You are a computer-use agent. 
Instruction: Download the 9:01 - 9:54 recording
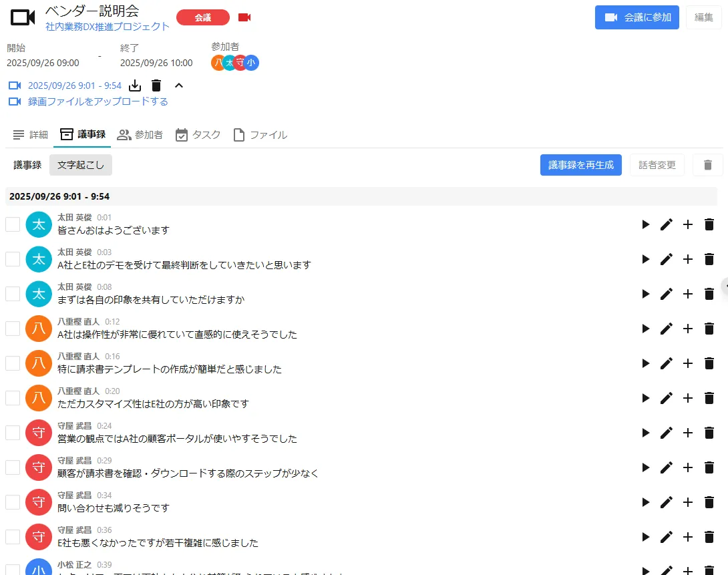point(135,85)
